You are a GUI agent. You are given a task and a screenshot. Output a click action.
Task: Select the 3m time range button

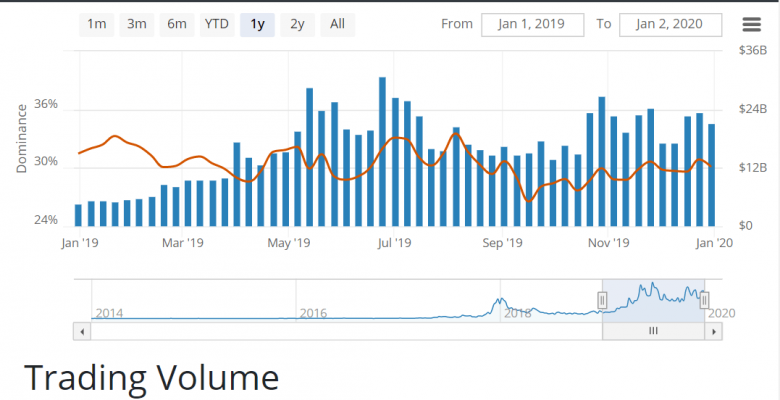(x=136, y=24)
